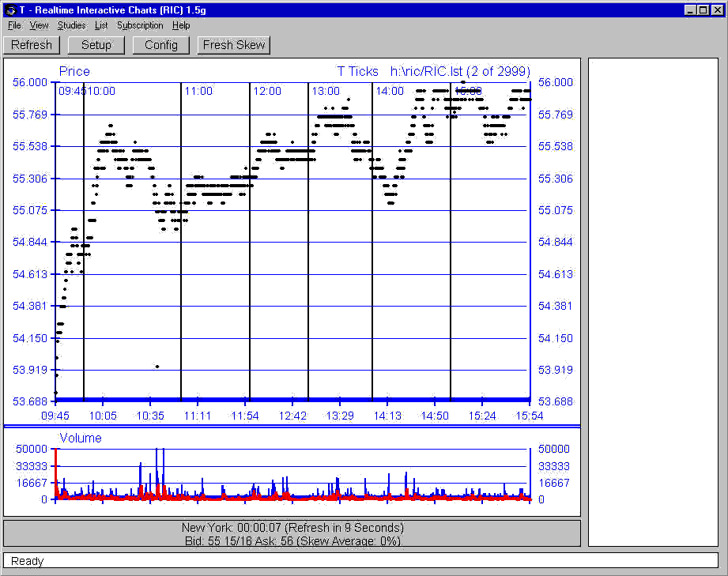This screenshot has width=728, height=576.
Task: Click the Bid/Ask New York status panel
Action: tap(292, 534)
